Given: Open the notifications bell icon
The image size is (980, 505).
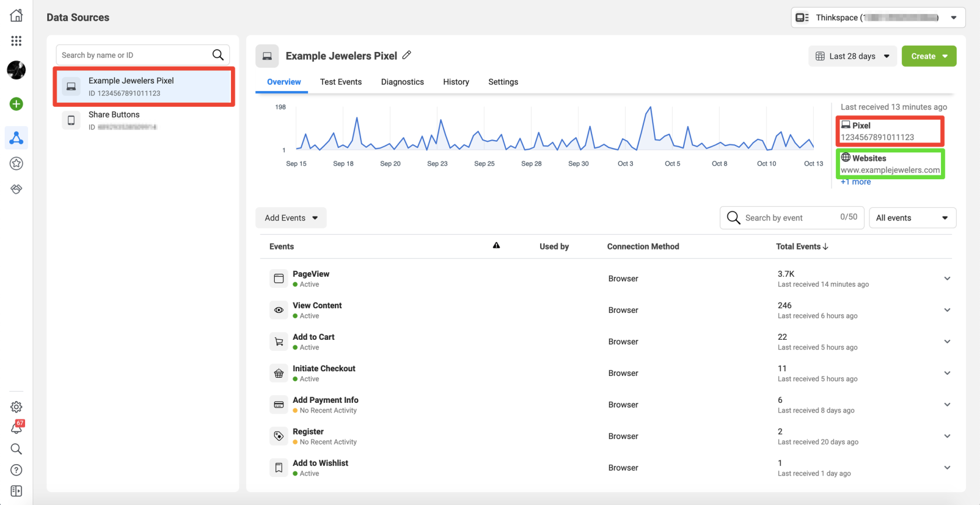Looking at the screenshot, I should (16, 428).
